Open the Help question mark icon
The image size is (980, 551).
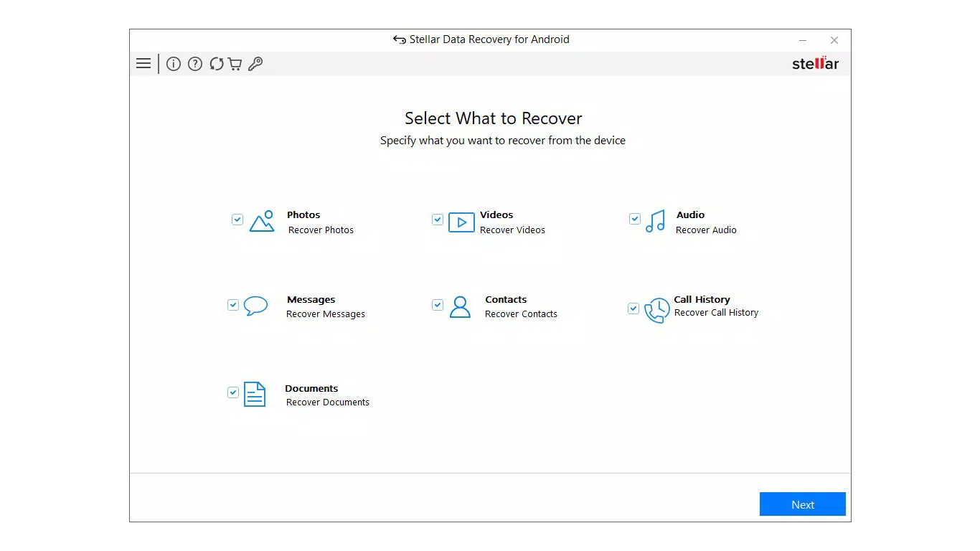click(x=195, y=64)
